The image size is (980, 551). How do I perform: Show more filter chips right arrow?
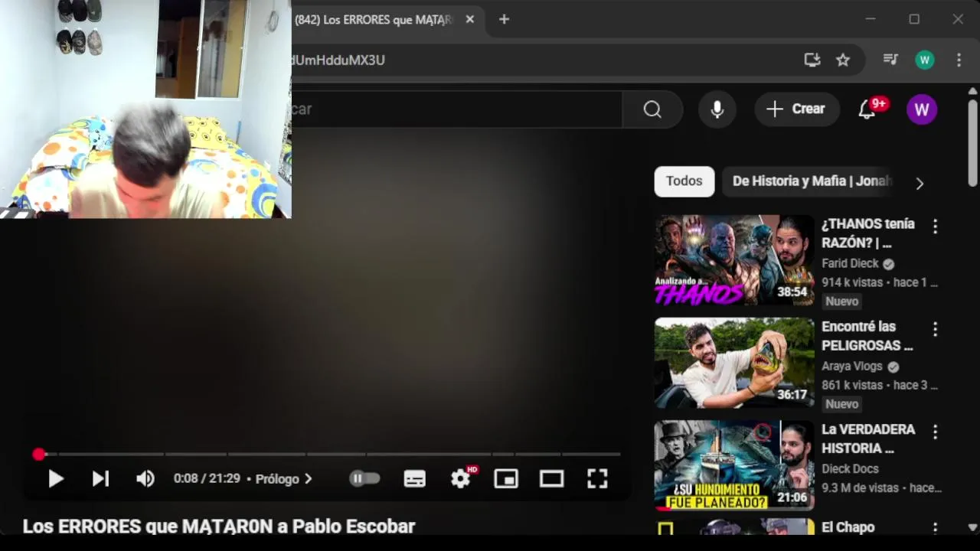[920, 183]
